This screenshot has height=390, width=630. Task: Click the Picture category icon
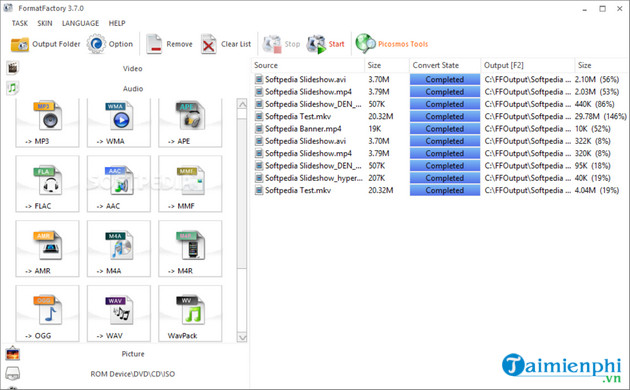[x=12, y=353]
